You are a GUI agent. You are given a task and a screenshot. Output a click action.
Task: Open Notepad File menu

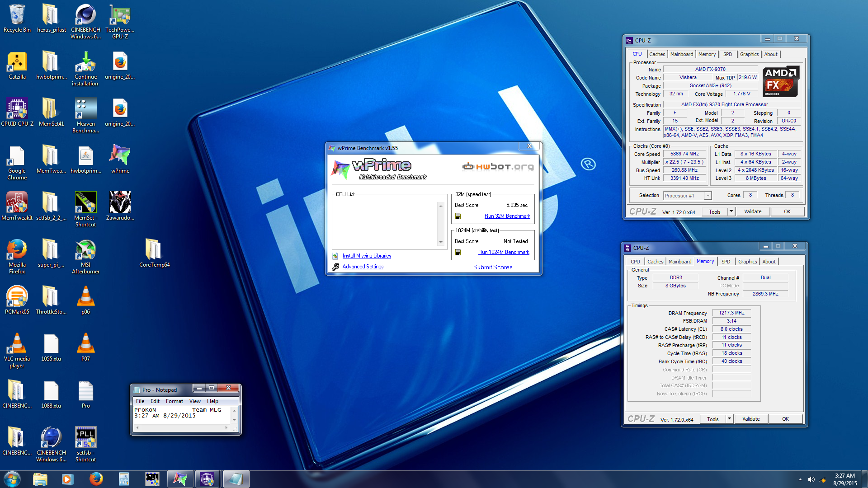(x=140, y=401)
